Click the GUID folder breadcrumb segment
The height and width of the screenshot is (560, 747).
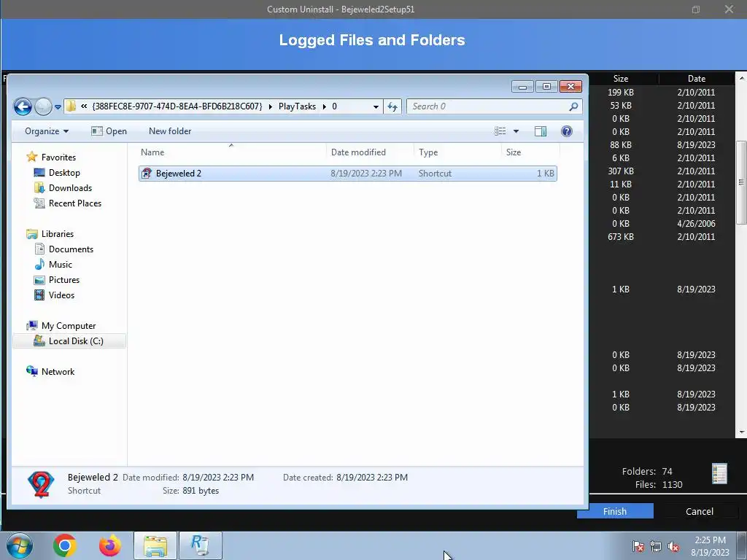(177, 106)
